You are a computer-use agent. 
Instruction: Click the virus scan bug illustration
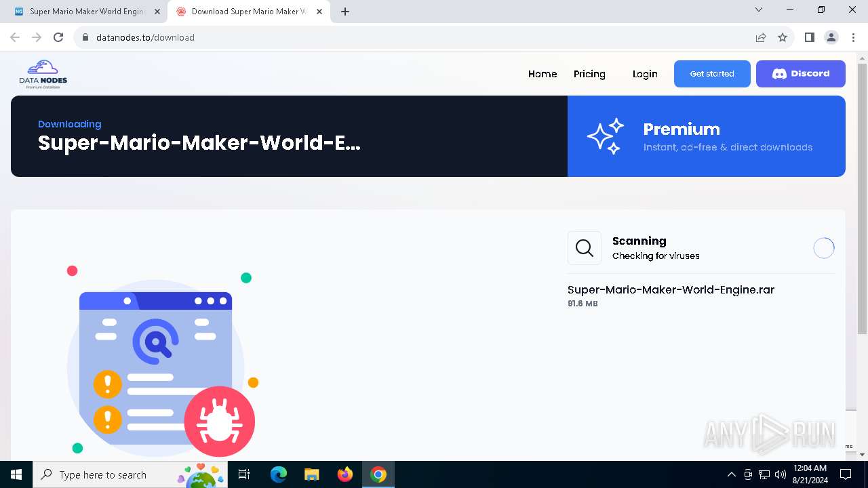click(162, 360)
